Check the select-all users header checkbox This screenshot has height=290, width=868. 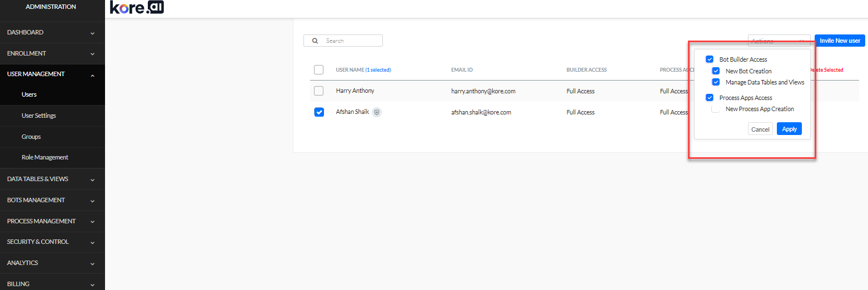click(x=319, y=70)
